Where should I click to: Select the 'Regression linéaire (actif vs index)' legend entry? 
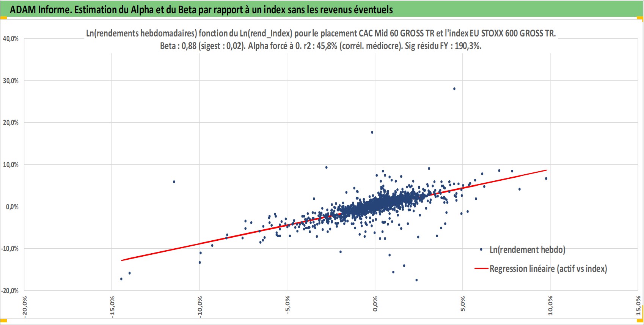(x=548, y=269)
